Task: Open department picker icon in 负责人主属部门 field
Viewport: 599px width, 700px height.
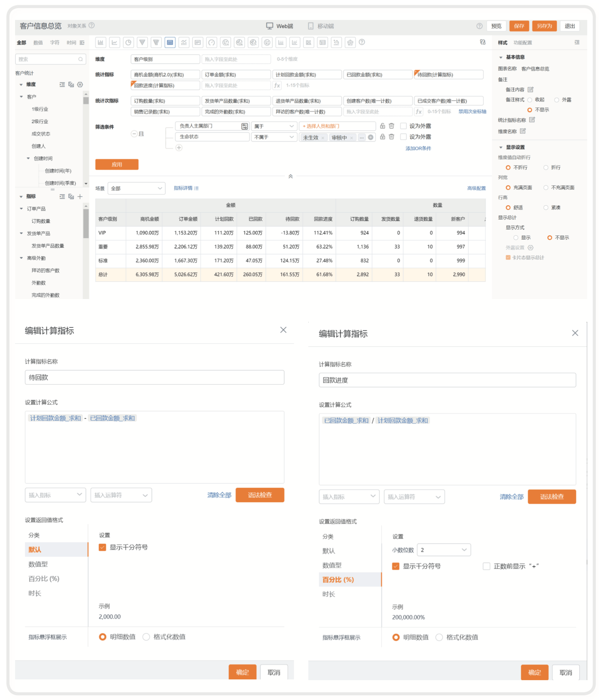Action: [245, 126]
